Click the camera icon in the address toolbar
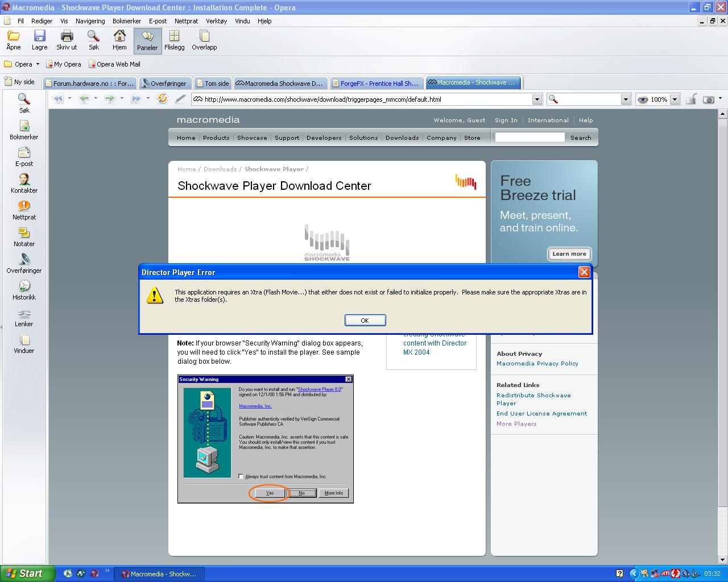 click(x=709, y=99)
